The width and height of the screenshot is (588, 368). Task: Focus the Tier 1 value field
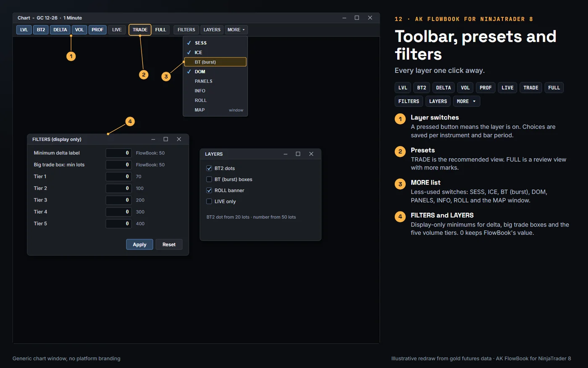tap(119, 177)
